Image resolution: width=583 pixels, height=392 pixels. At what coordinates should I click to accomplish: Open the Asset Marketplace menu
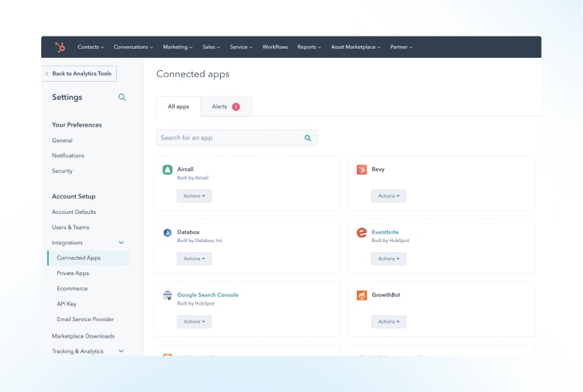click(355, 47)
